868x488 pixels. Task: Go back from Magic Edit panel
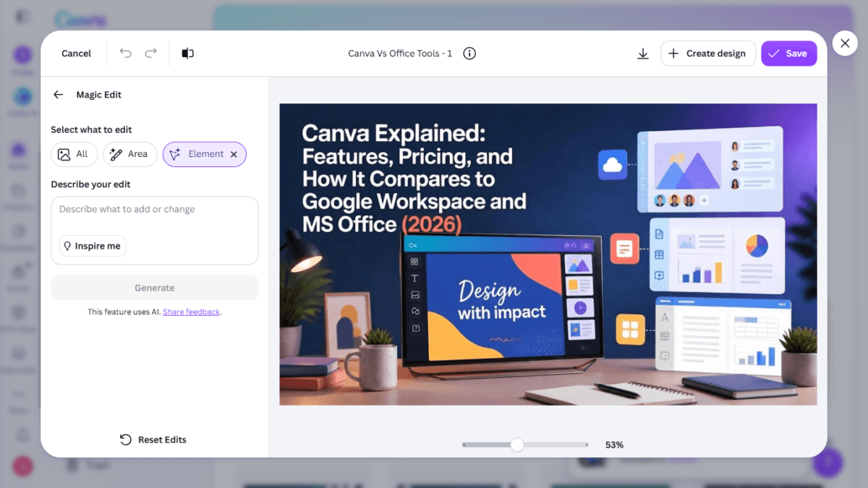click(58, 95)
